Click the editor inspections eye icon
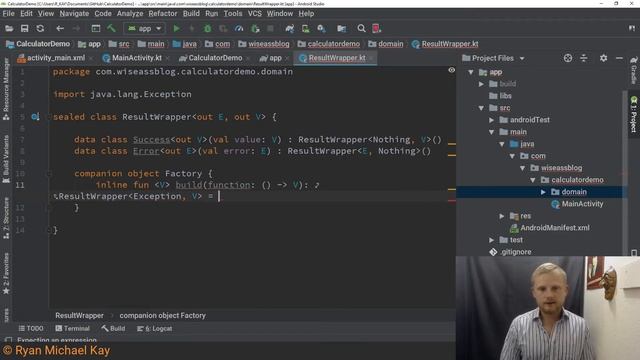 click(x=451, y=70)
